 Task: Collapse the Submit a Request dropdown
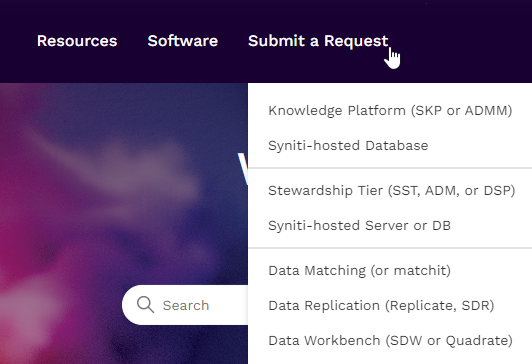318,41
